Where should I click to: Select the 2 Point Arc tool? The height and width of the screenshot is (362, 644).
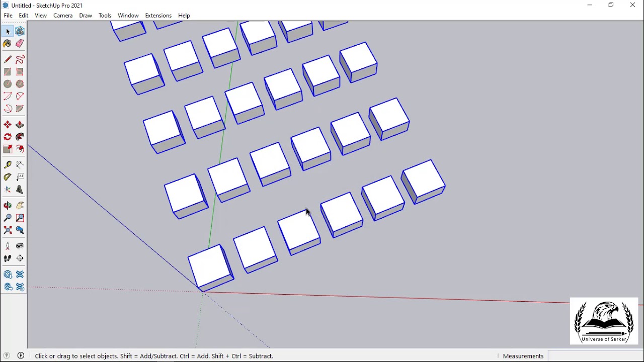(x=20, y=96)
